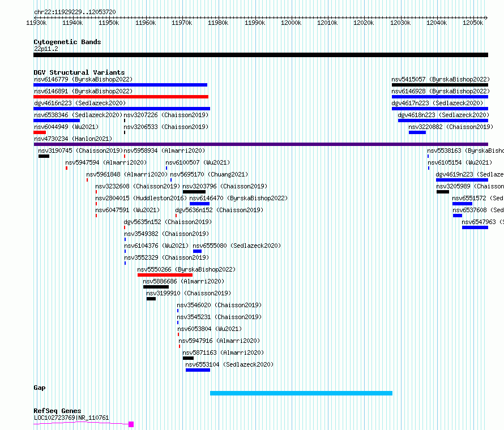This screenshot has height=430, width=504.
Task: Open the LOC102723769|NR_110761 gene label
Action: [x=71, y=418]
